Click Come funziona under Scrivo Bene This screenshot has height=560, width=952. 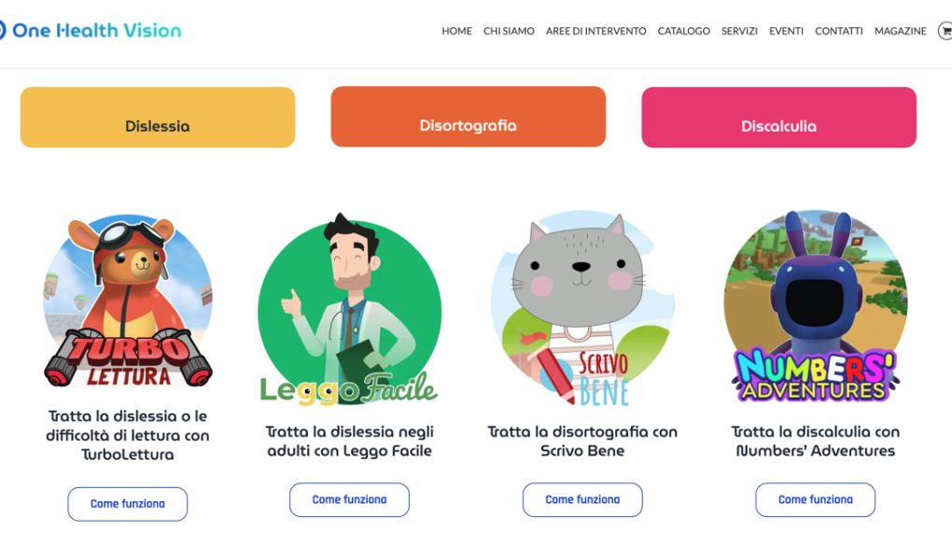tap(582, 500)
